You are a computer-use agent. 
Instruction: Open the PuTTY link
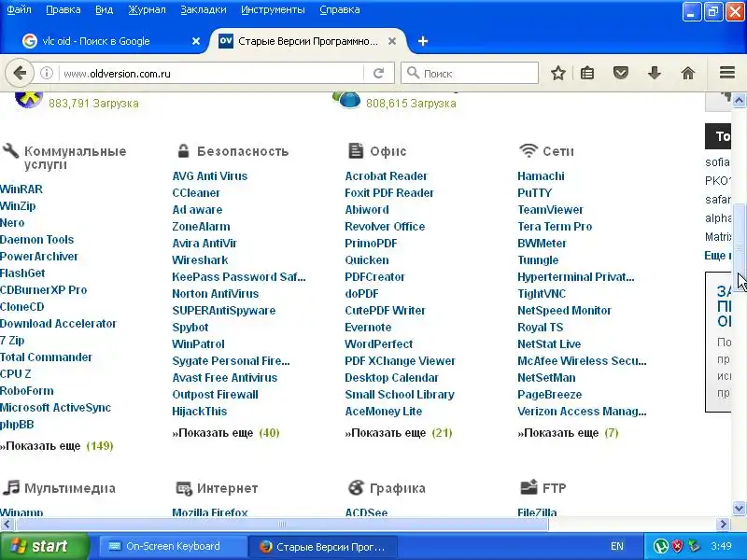534,193
